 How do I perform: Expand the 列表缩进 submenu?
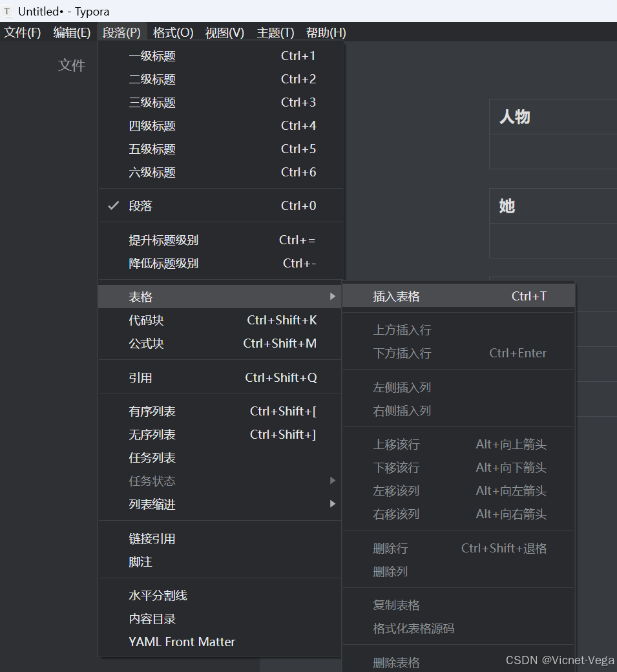coord(332,504)
